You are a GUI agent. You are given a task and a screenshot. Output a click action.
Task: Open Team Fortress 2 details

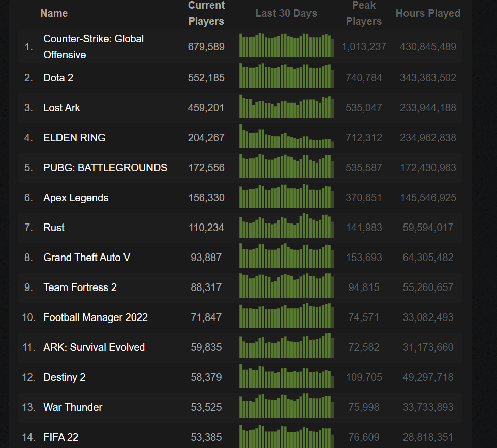(x=80, y=287)
